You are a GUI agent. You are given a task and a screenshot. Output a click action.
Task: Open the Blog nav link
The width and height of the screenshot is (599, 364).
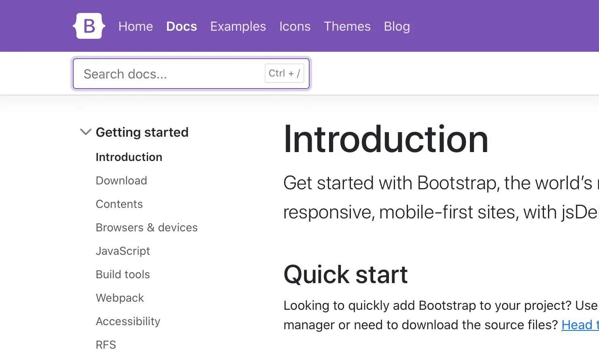[x=397, y=26]
